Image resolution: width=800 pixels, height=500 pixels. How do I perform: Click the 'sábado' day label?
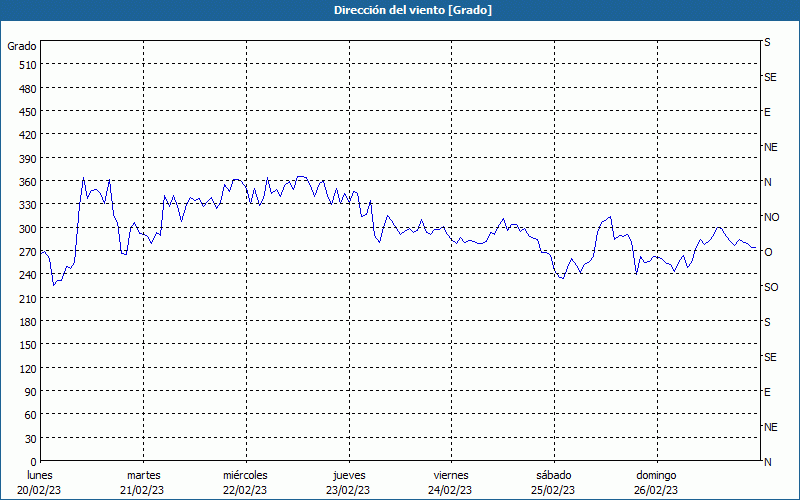(554, 475)
